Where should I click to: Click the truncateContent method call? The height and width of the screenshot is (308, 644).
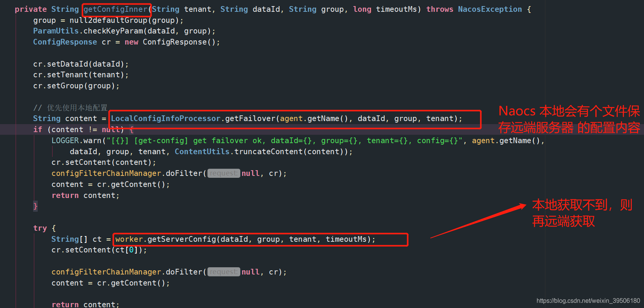point(268,152)
